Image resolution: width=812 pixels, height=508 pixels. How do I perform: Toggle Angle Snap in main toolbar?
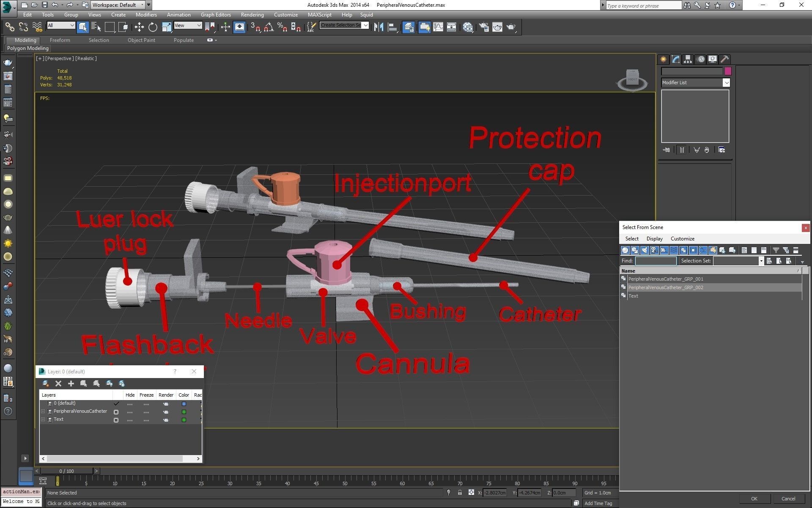coord(269,27)
